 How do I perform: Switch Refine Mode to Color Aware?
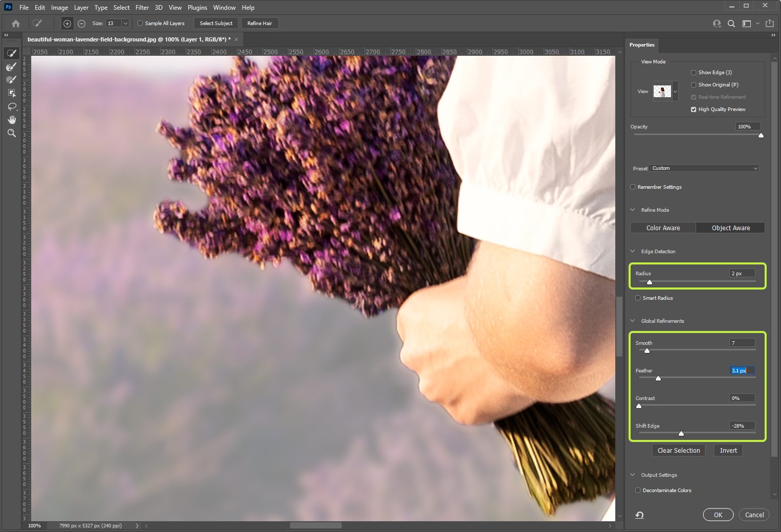tap(663, 228)
